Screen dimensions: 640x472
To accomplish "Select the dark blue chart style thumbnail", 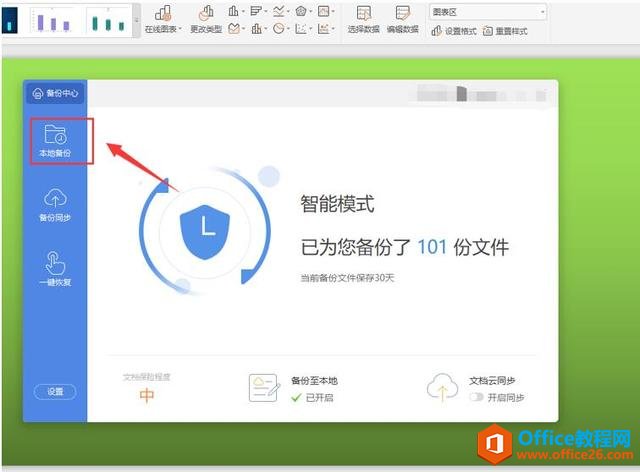I will pos(9,20).
